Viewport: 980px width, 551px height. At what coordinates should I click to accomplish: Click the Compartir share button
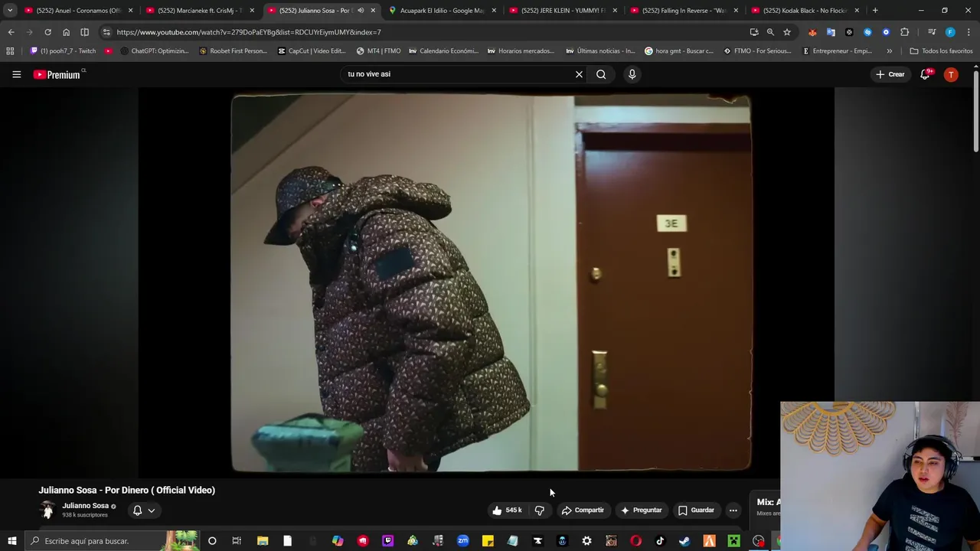coord(583,510)
